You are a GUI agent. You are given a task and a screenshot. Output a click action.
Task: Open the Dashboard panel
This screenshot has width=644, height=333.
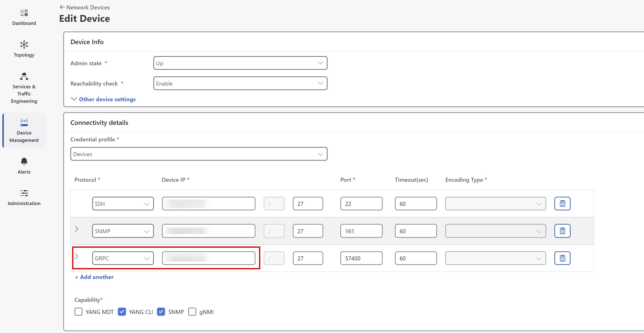pyautogui.click(x=24, y=16)
